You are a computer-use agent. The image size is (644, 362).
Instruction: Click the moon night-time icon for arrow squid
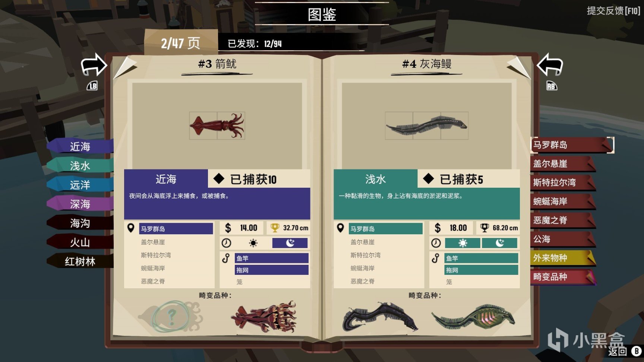[290, 243]
